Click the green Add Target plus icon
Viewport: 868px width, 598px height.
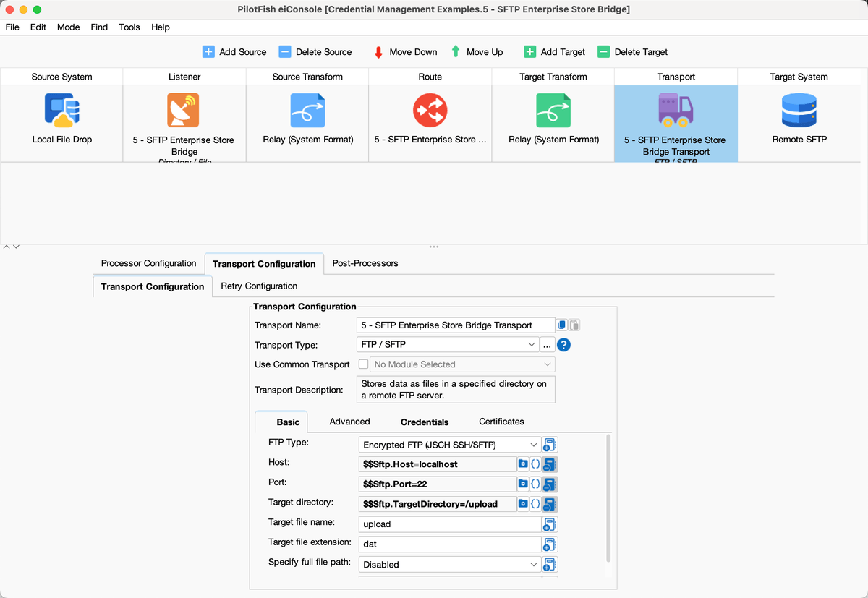coord(529,52)
